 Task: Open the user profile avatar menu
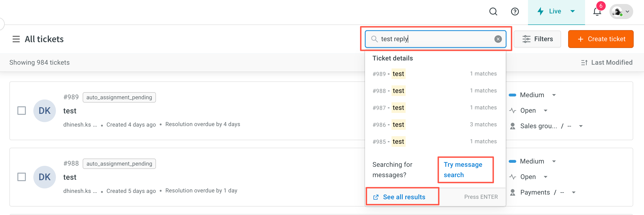(x=621, y=12)
